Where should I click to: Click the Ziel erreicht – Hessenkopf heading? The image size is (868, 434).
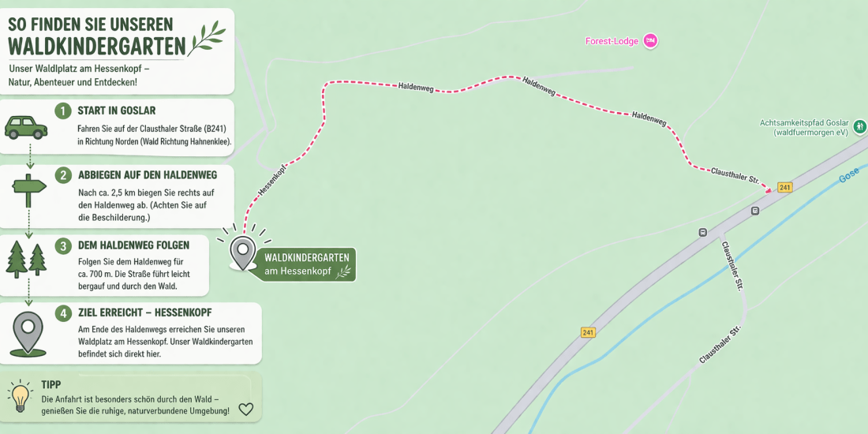point(145,312)
